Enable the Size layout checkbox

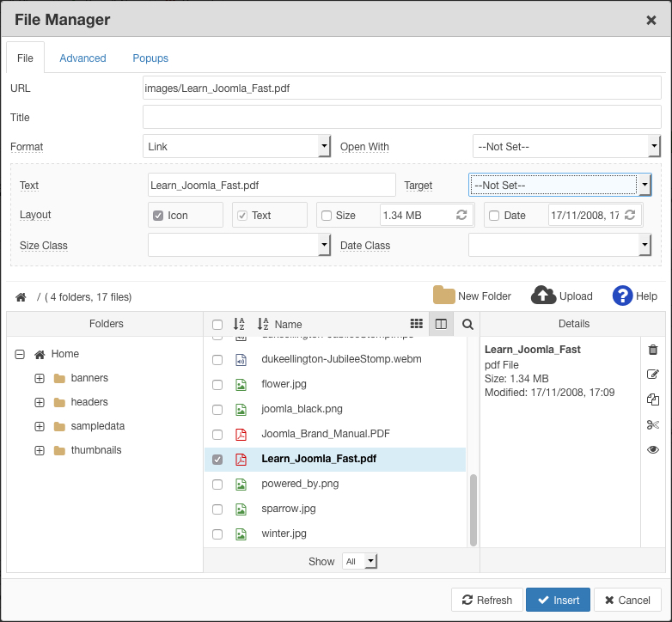pyautogui.click(x=327, y=216)
